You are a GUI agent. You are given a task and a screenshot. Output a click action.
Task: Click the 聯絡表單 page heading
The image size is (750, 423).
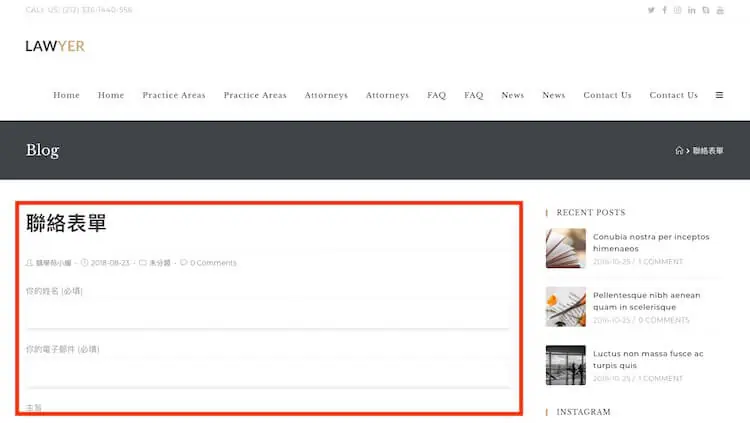tap(66, 223)
